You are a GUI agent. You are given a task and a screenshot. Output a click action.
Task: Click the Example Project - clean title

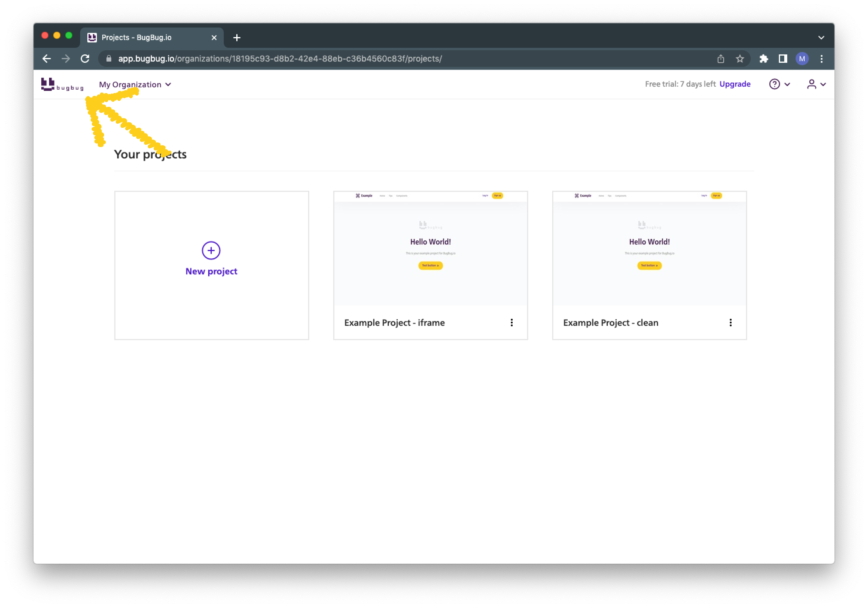(610, 322)
